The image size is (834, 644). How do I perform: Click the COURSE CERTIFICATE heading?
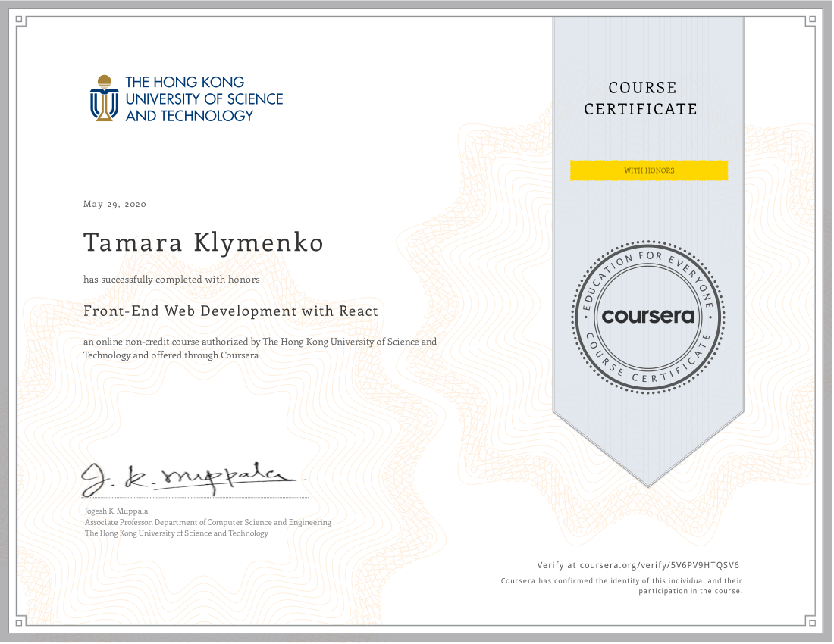click(641, 98)
